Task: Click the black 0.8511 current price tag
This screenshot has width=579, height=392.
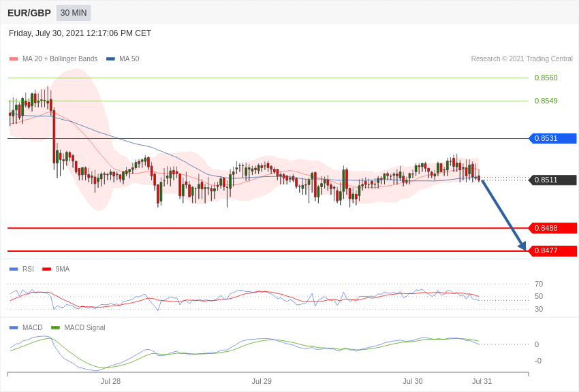Action: [553, 180]
